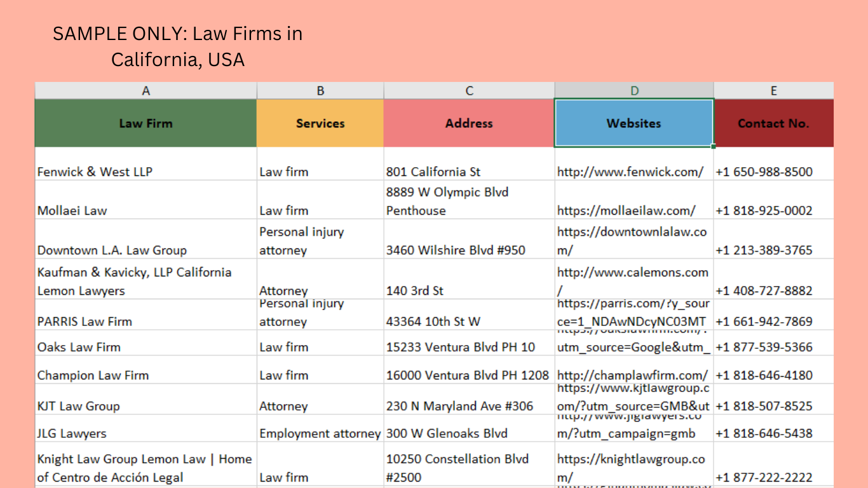Open the Oaks Law Firm website link
Image resolution: width=868 pixels, height=488 pixels.
click(633, 342)
